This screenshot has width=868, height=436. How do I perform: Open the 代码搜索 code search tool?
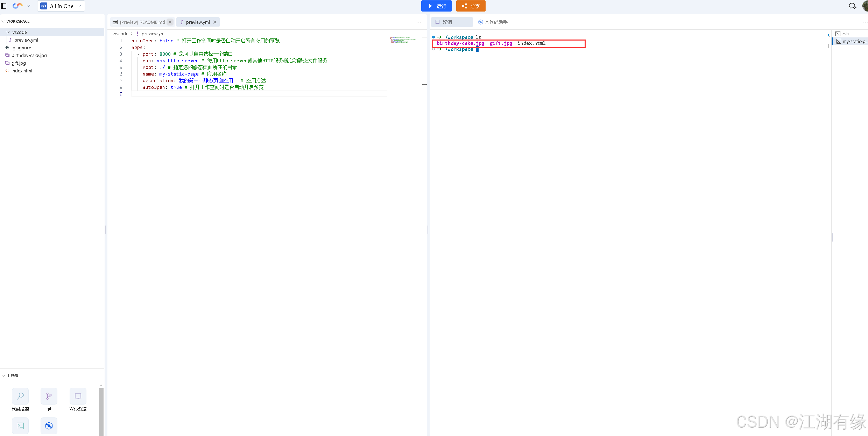(x=20, y=396)
